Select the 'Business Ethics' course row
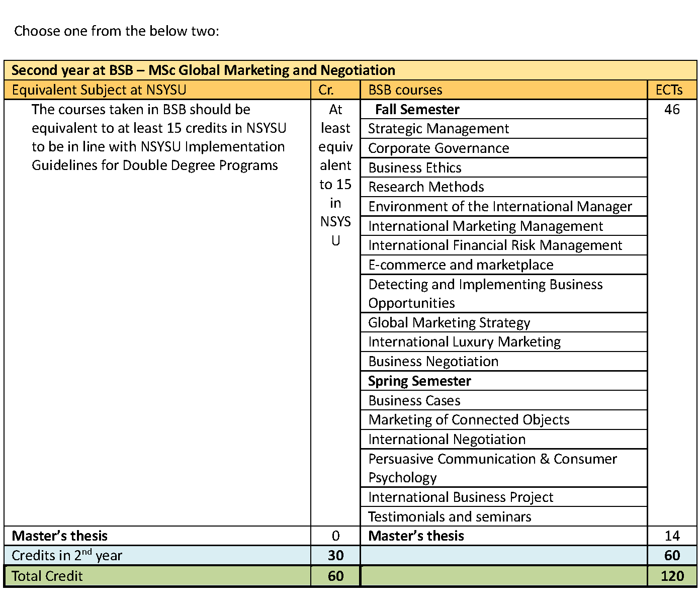This screenshot has width=700, height=609. (504, 167)
